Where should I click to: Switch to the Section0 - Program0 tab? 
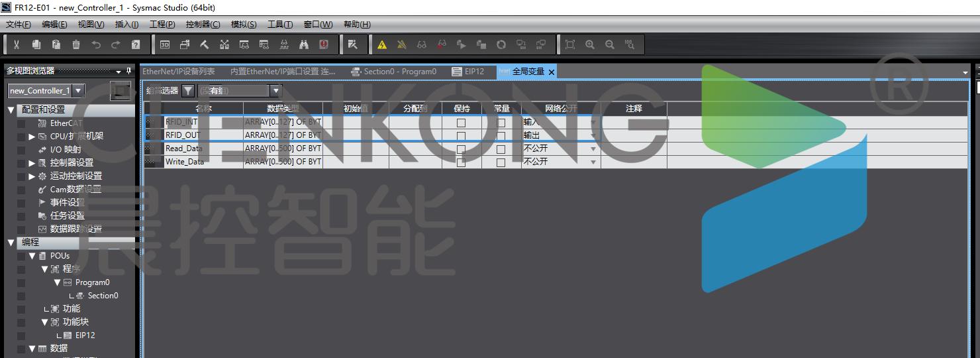click(x=394, y=72)
